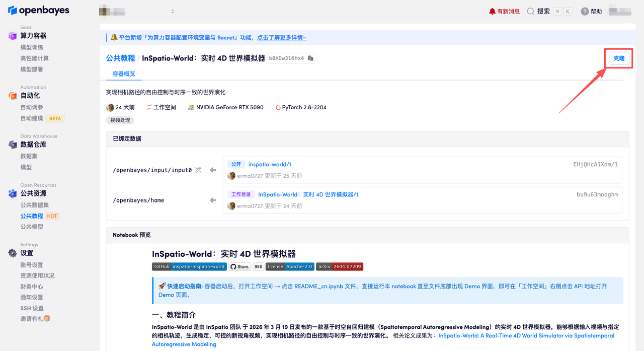Click the GitHub Stars badge
Screen dimensions: 644x351
[x=246, y=267]
